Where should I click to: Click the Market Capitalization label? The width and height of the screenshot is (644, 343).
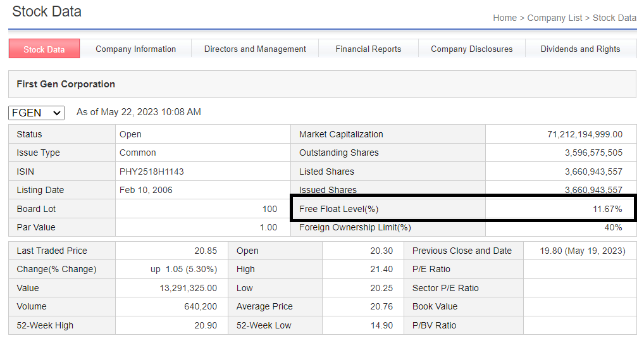[x=341, y=134]
